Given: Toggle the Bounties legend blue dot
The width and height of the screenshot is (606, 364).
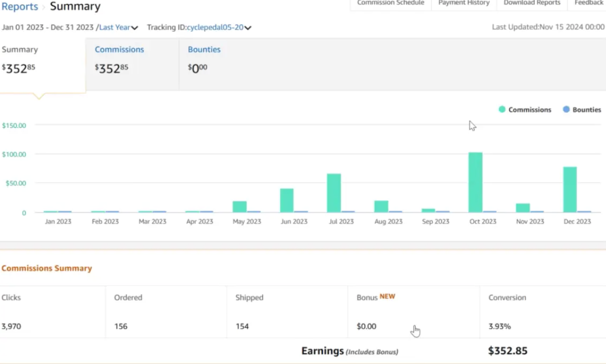Looking at the screenshot, I should click(x=566, y=109).
